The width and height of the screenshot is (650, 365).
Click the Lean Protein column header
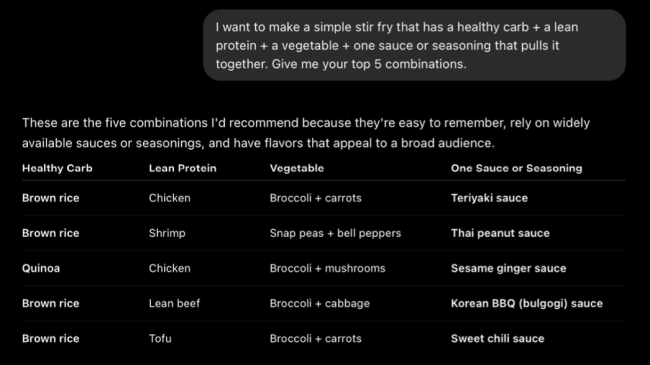pyautogui.click(x=182, y=168)
